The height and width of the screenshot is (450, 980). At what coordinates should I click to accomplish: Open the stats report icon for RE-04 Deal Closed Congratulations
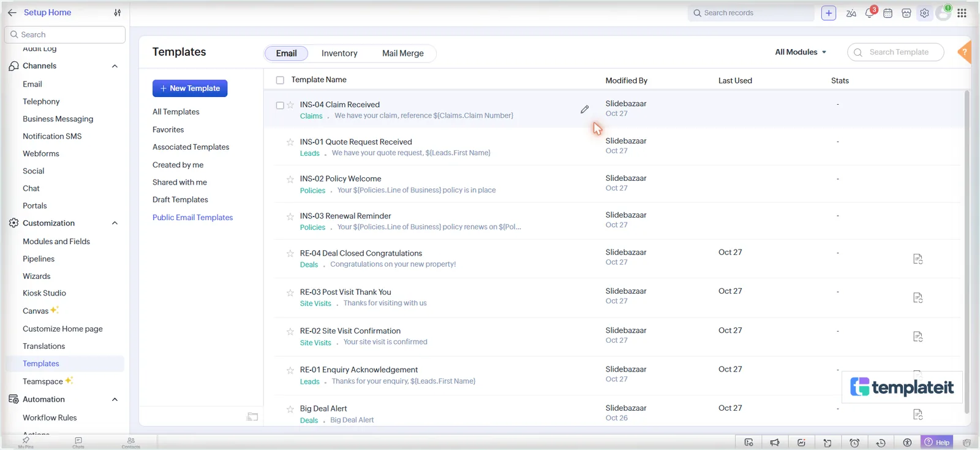pos(918,259)
